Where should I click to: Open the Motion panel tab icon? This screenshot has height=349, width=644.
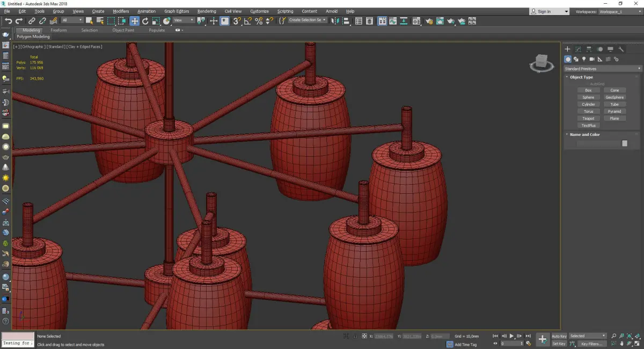(599, 49)
